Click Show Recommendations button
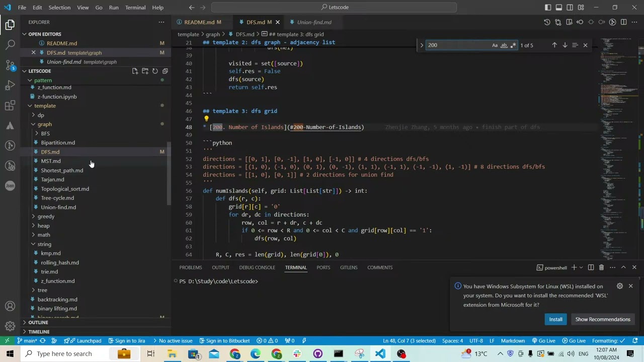The image size is (644, 362). 603,319
